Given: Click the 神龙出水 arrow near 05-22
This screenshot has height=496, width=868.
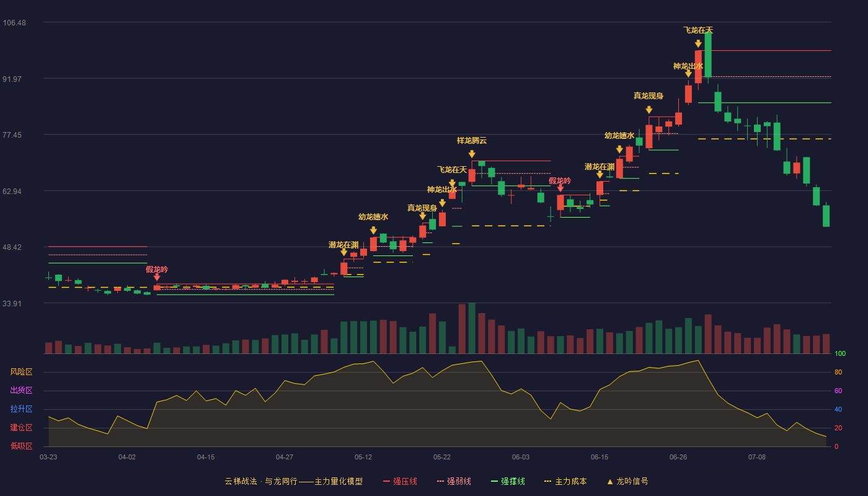Looking at the screenshot, I should (442, 203).
